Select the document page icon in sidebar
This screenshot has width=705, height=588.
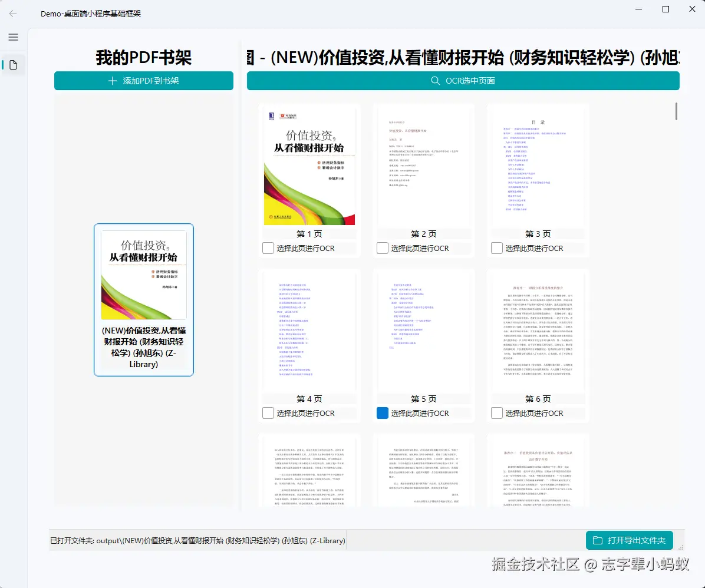coord(14,65)
